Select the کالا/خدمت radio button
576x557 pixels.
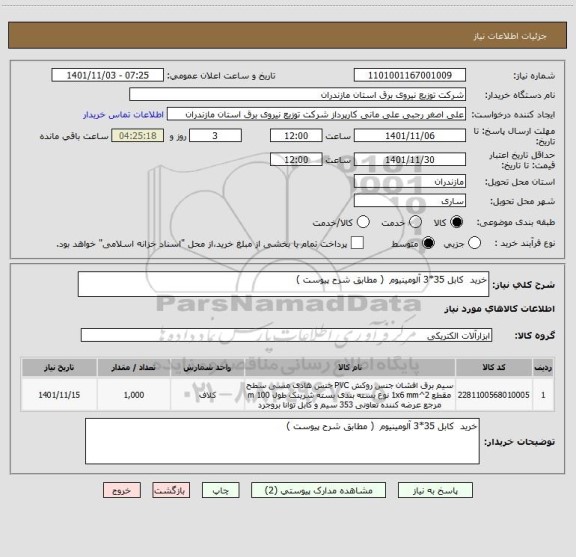363,222
